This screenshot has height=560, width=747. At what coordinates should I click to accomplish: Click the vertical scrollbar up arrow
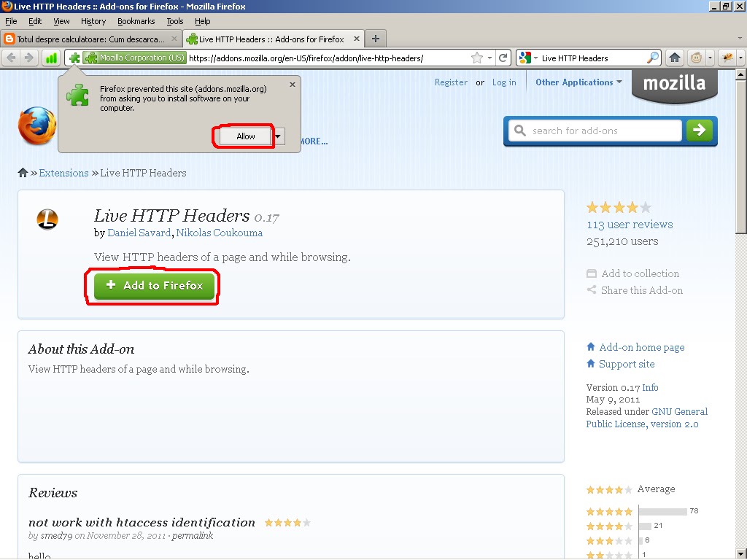click(x=741, y=74)
